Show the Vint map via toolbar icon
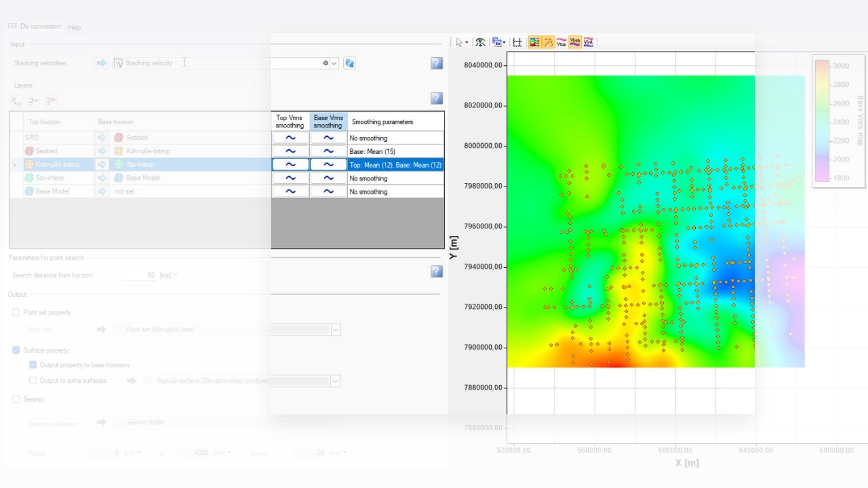Viewport: 868px width, 488px height. [x=588, y=42]
